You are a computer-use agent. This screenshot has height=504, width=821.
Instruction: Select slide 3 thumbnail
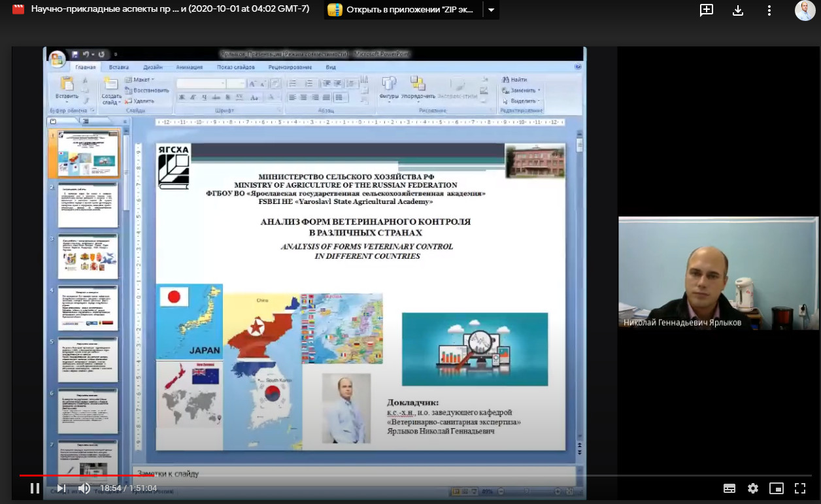[x=88, y=256]
